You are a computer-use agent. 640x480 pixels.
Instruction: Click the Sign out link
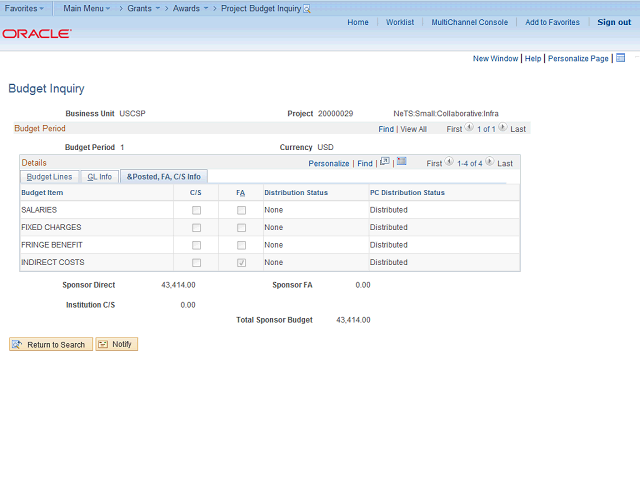(614, 22)
